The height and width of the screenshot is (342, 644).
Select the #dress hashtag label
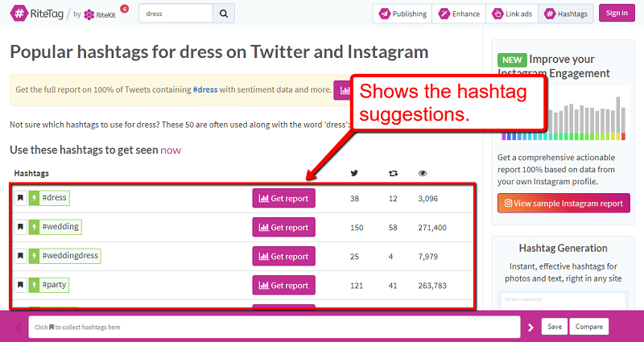(x=54, y=197)
